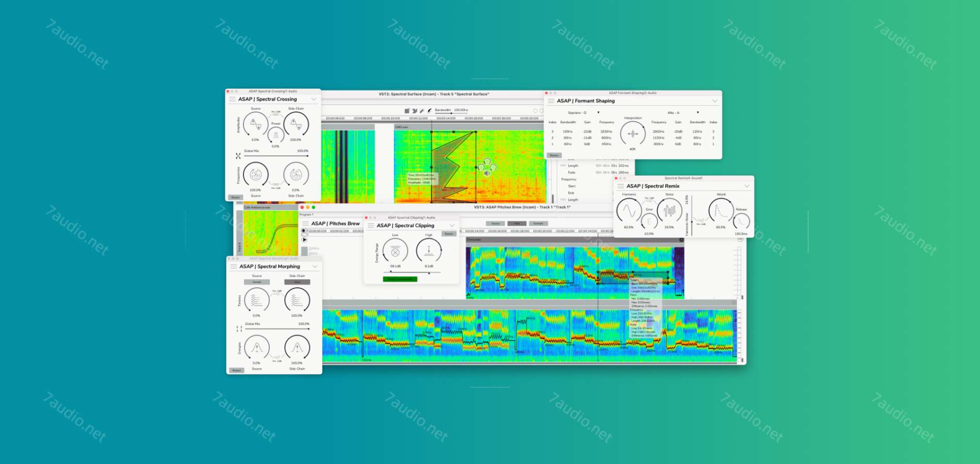Click the Source Energies knob in Spectral Morphing
Image resolution: width=980 pixels, height=464 pixels.
point(256,347)
